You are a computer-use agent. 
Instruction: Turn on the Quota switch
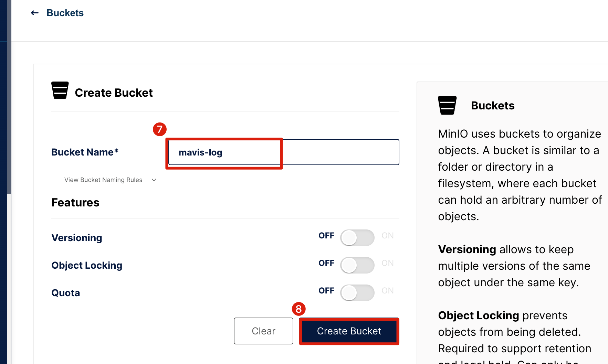pyautogui.click(x=357, y=293)
